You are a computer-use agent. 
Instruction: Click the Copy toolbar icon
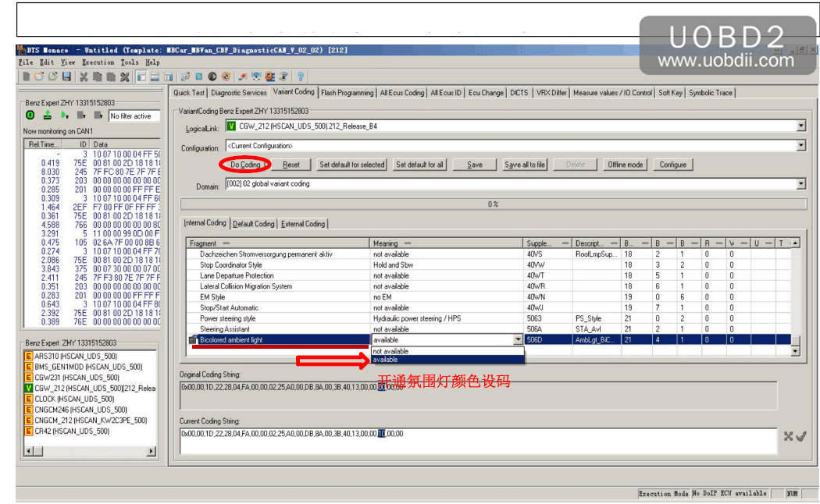[x=98, y=76]
